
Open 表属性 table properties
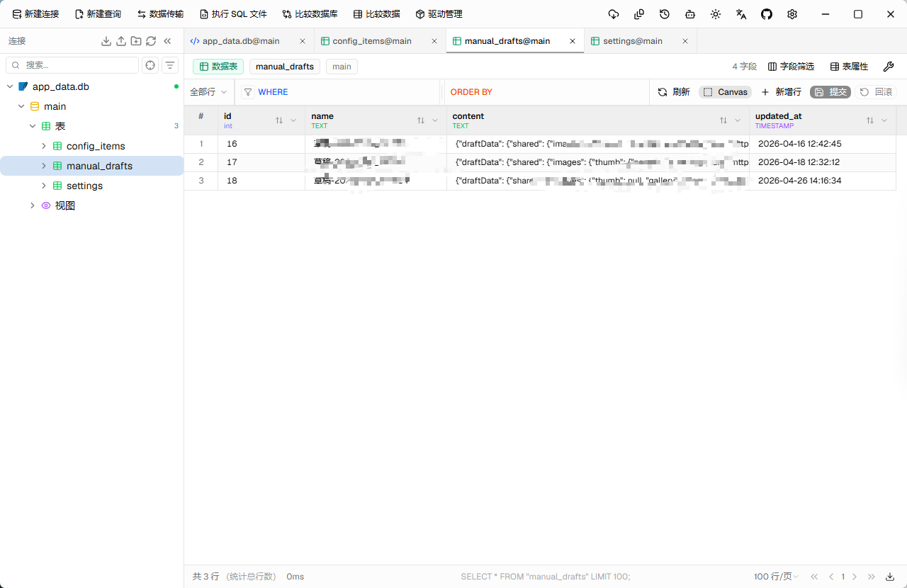[x=849, y=67]
